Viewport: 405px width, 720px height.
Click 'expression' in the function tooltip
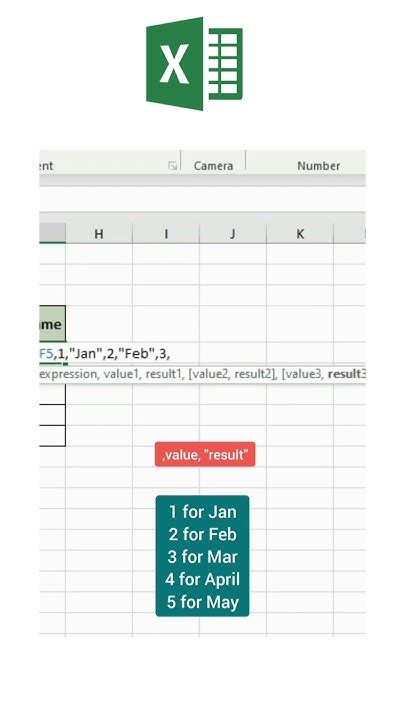[x=68, y=374]
